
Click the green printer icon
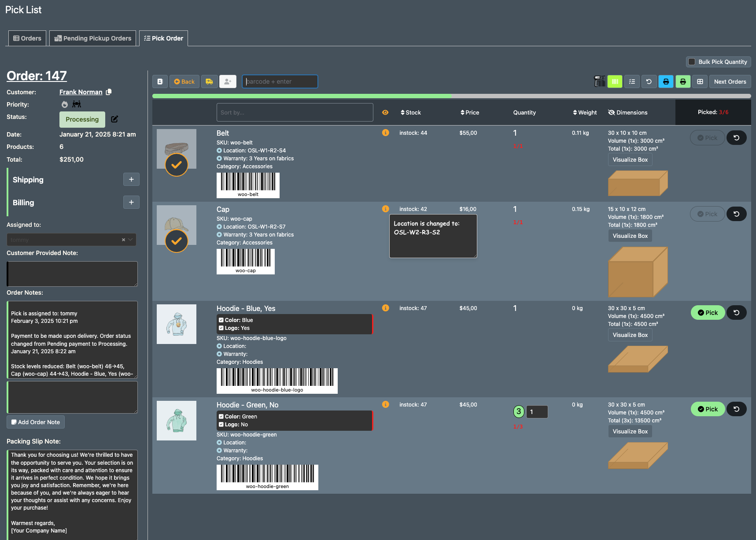[x=683, y=81]
